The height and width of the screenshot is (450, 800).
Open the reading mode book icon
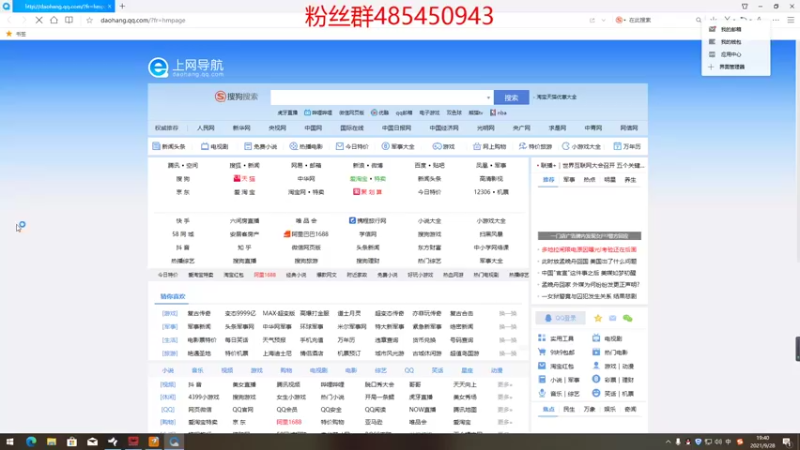[69, 20]
